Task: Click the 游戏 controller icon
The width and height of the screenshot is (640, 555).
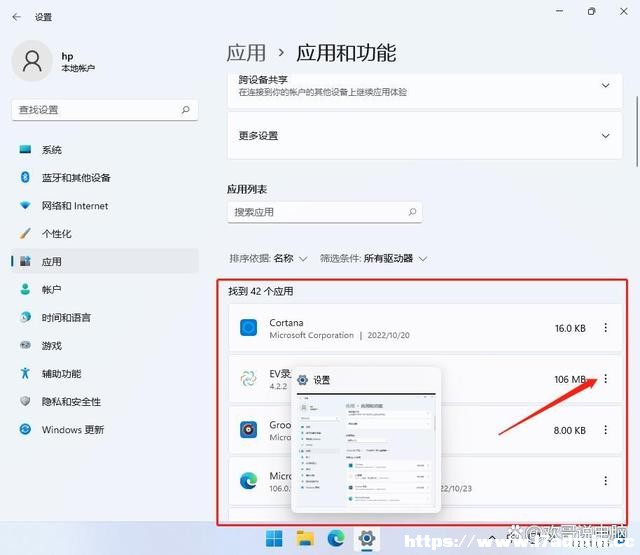Action: 25,345
